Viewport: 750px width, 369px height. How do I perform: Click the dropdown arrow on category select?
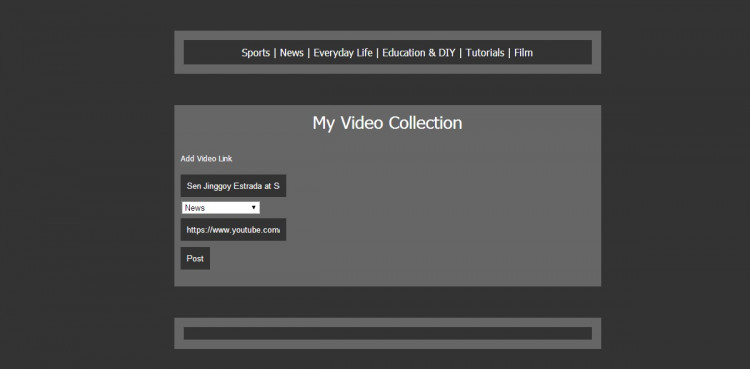point(254,208)
